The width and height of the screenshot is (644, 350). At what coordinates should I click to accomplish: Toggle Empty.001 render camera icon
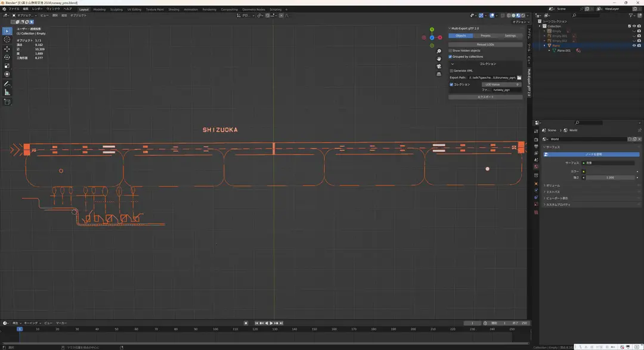(639, 36)
